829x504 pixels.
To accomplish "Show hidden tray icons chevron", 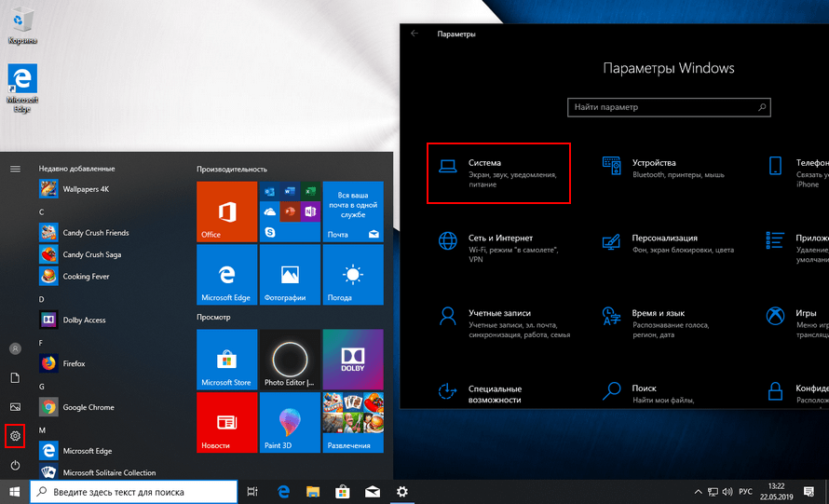I will tap(698, 492).
